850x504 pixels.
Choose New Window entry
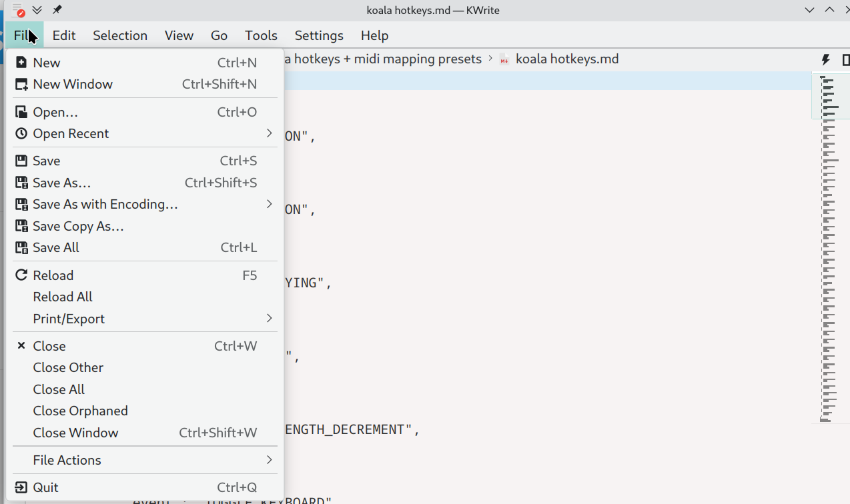coord(145,84)
